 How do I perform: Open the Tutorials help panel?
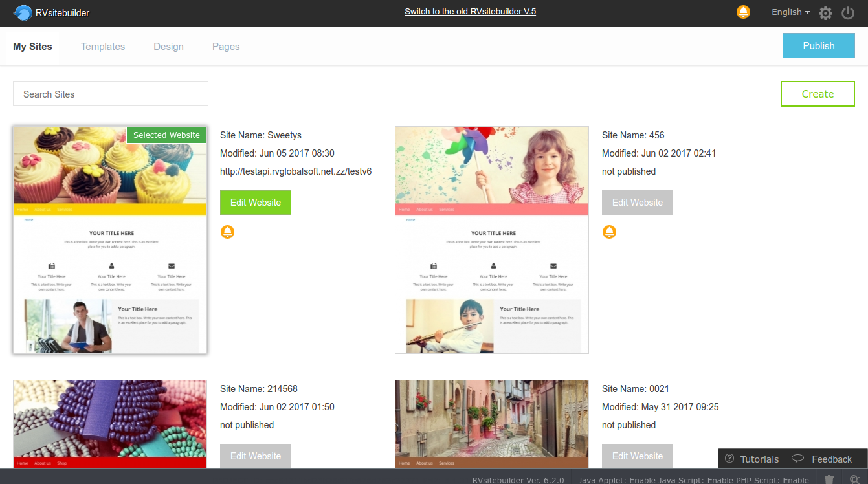click(751, 459)
